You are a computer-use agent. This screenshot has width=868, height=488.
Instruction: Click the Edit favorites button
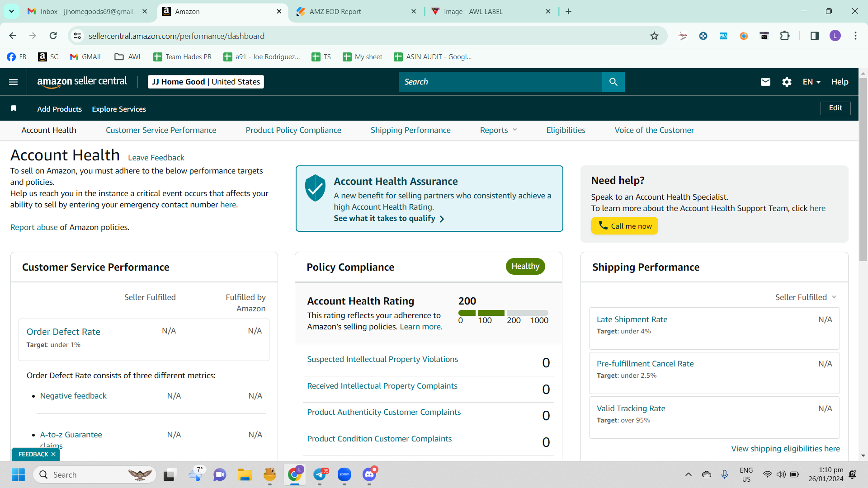(835, 108)
